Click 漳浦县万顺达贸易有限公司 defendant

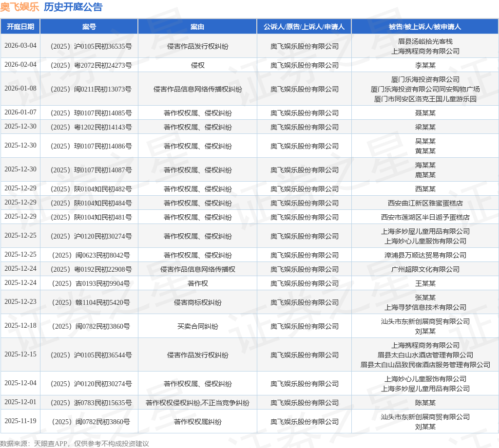425,255
